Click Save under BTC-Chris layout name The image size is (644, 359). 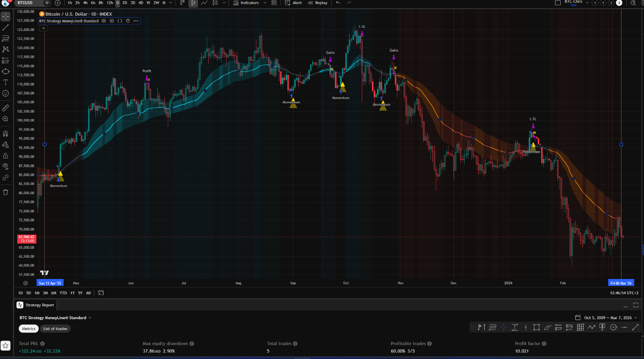coord(573,5)
